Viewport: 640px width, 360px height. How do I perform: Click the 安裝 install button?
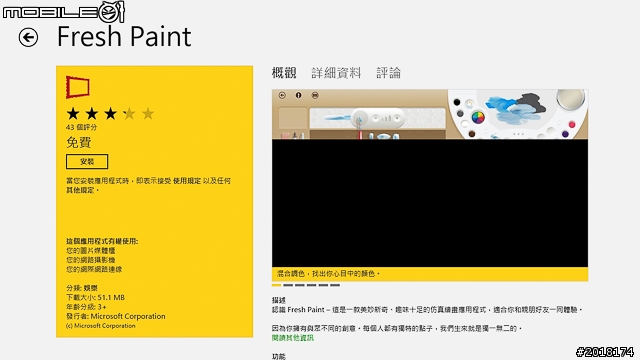click(87, 162)
